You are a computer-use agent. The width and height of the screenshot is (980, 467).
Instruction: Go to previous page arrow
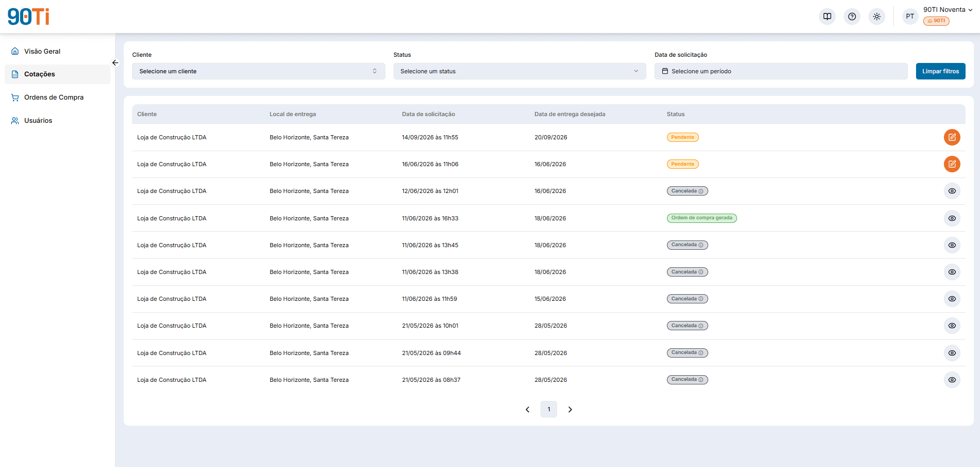click(x=527, y=409)
